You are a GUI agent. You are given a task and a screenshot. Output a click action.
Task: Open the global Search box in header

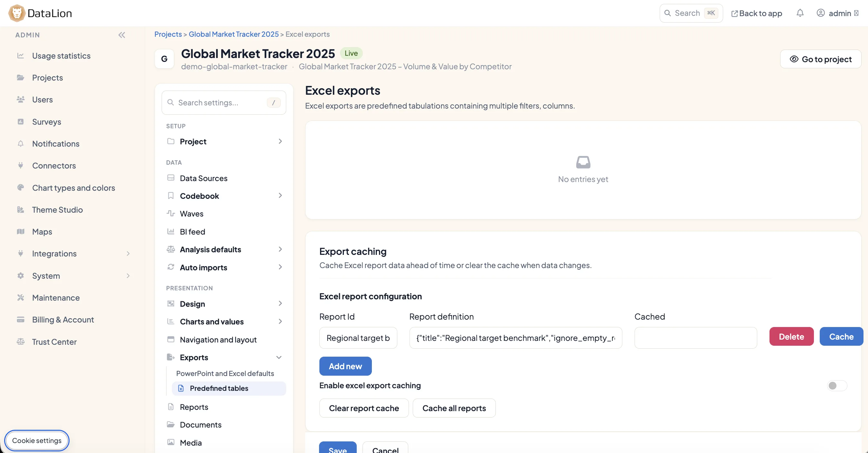coord(691,13)
